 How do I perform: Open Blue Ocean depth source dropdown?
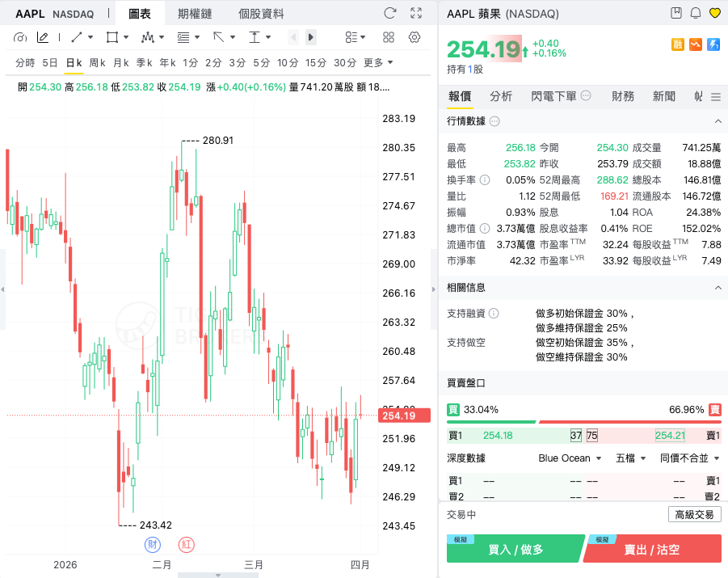point(570,458)
